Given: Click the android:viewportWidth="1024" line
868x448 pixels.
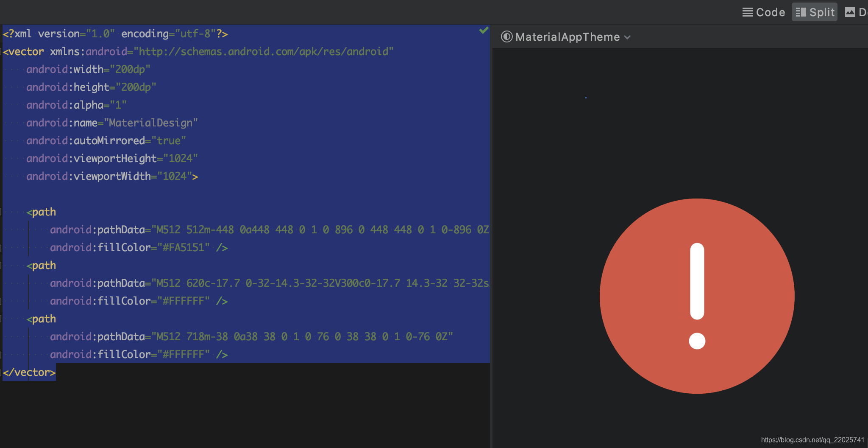Looking at the screenshot, I should [x=112, y=176].
